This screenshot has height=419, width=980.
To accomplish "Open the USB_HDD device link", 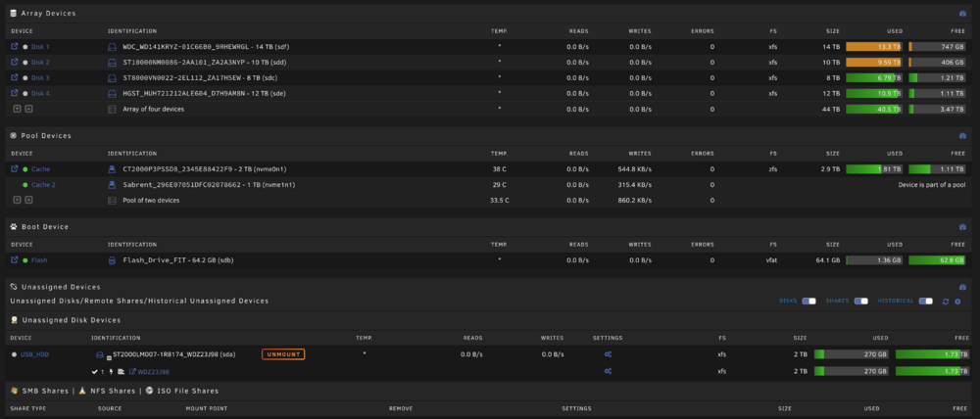I will (34, 354).
